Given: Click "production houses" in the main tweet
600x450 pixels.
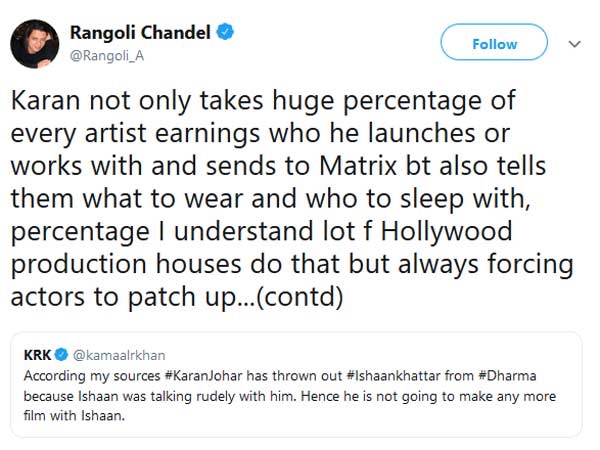Looking at the screenshot, I should tap(126, 264).
